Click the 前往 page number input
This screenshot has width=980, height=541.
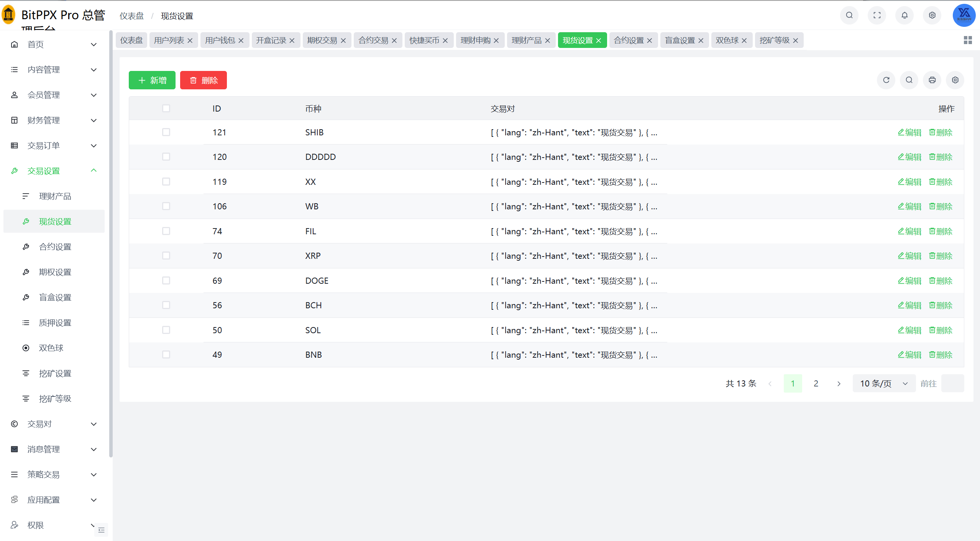[952, 383]
